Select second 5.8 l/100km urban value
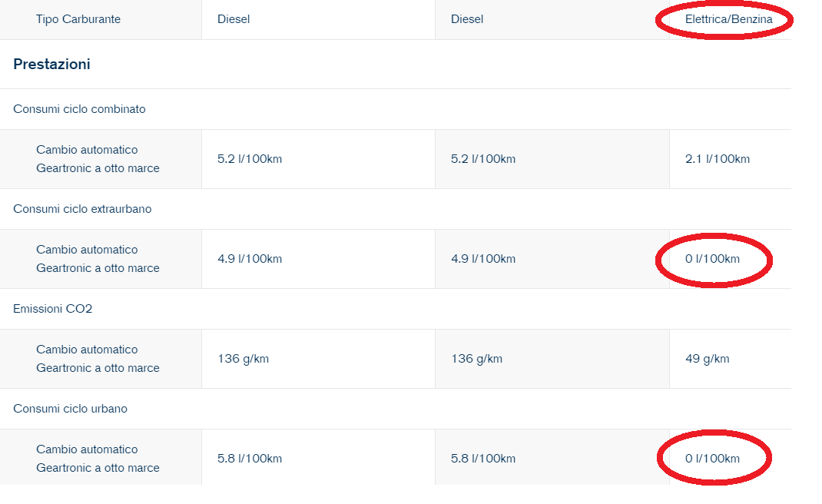This screenshot has height=504, width=822. click(x=482, y=459)
